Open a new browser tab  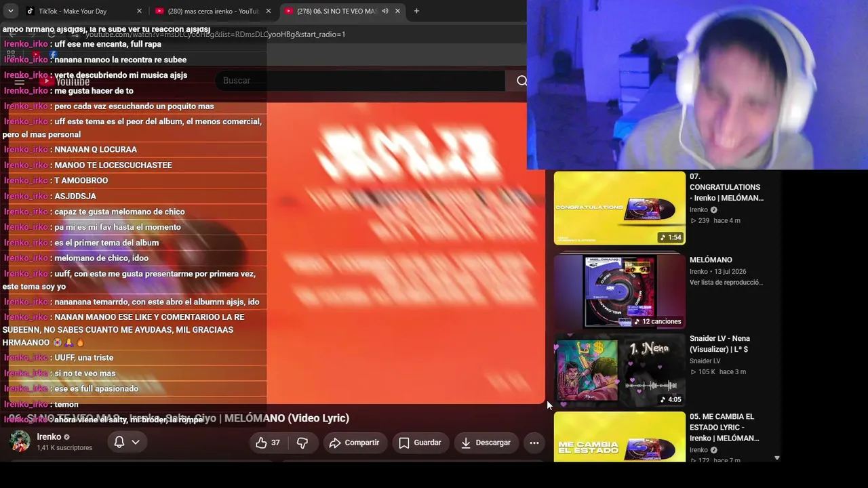click(416, 11)
